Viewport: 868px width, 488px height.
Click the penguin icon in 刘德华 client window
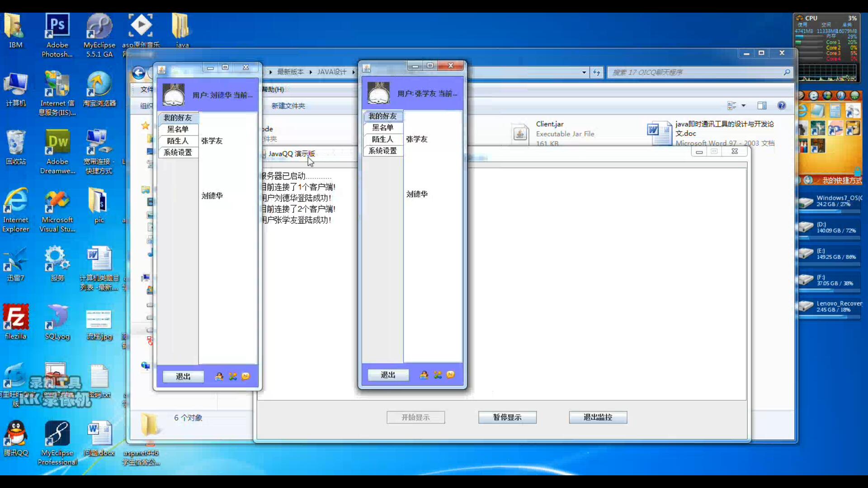[x=219, y=376]
